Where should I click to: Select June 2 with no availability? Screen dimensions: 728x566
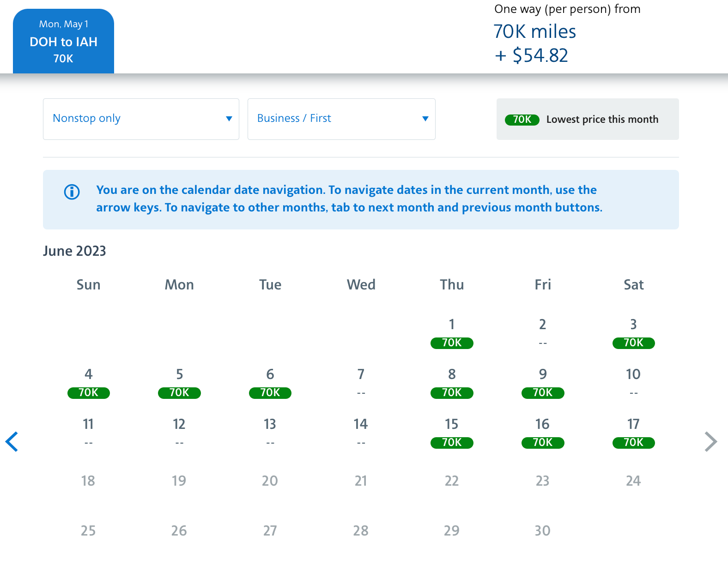pos(543,333)
